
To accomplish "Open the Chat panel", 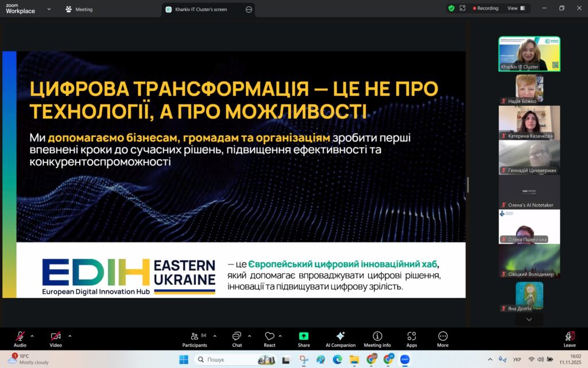I will point(237,339).
